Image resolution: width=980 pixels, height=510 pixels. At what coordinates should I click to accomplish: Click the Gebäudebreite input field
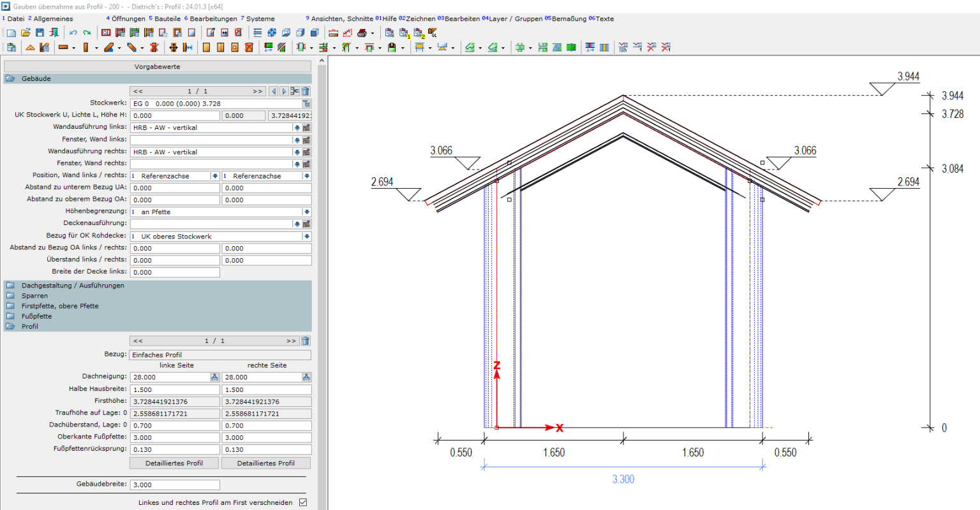pyautogui.click(x=175, y=485)
